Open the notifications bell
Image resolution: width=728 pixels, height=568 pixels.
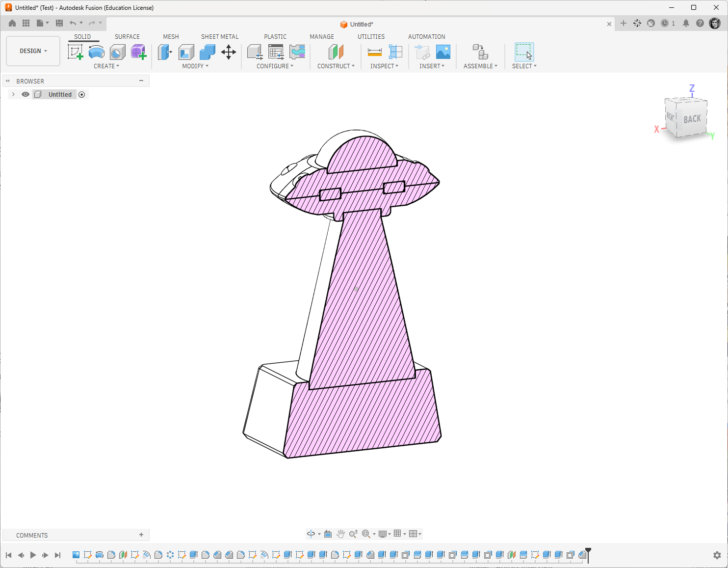coord(686,23)
